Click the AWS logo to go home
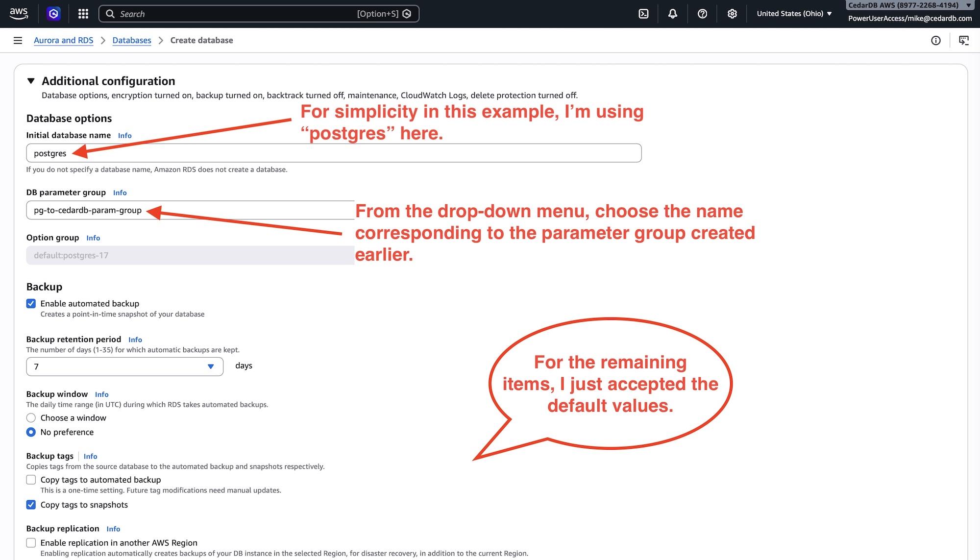Viewport: 980px width, 560px height. pos(18,13)
